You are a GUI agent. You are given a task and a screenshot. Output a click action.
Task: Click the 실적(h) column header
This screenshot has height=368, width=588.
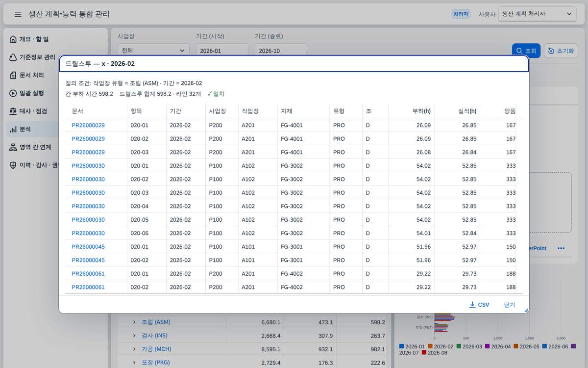(x=457, y=111)
